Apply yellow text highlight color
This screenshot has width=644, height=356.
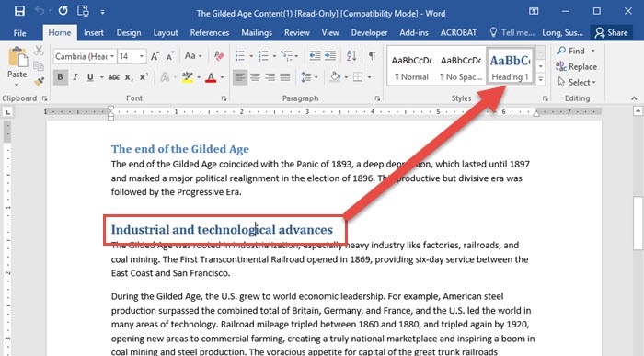(x=188, y=77)
